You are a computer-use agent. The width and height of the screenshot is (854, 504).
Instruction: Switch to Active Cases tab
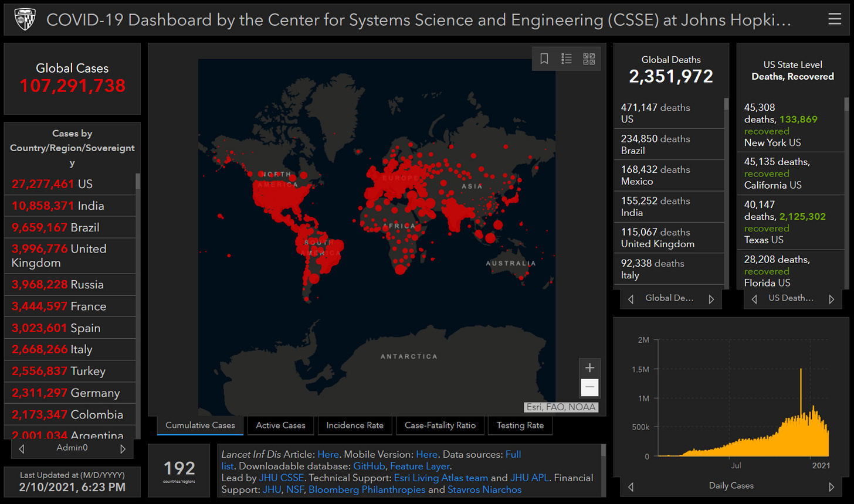280,425
